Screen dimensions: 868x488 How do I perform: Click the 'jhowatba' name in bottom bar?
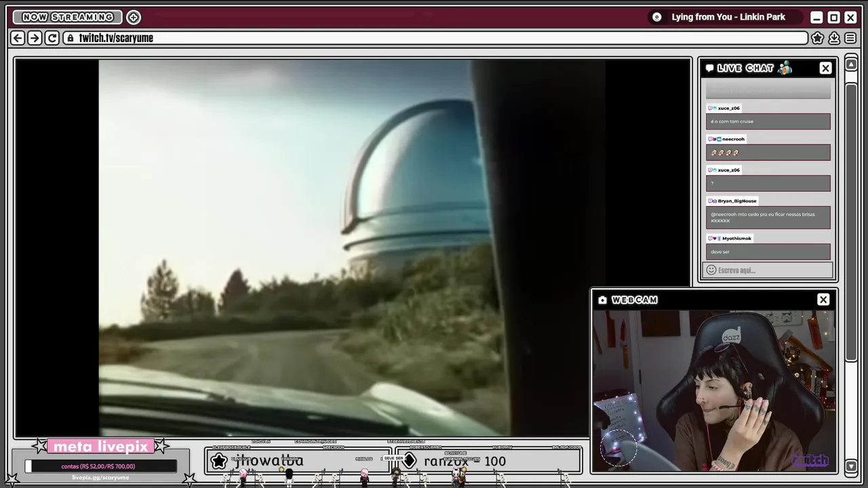point(269,461)
